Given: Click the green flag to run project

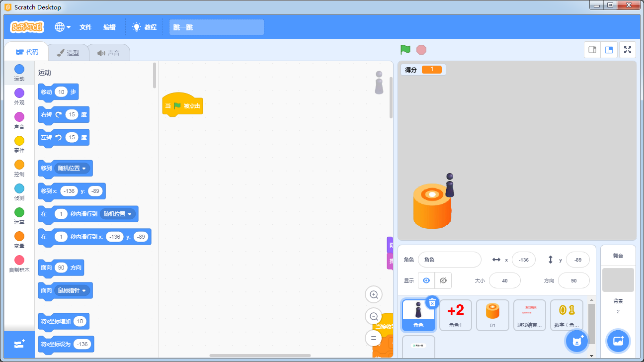Looking at the screenshot, I should (x=405, y=50).
